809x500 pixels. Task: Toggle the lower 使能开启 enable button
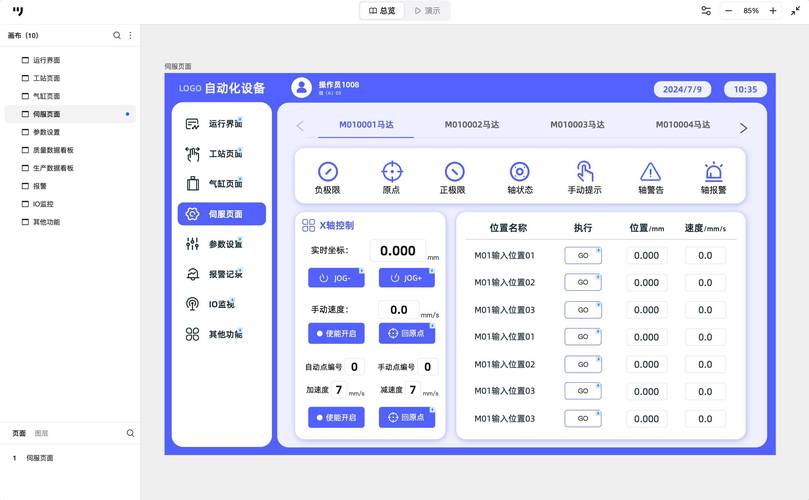(x=336, y=417)
